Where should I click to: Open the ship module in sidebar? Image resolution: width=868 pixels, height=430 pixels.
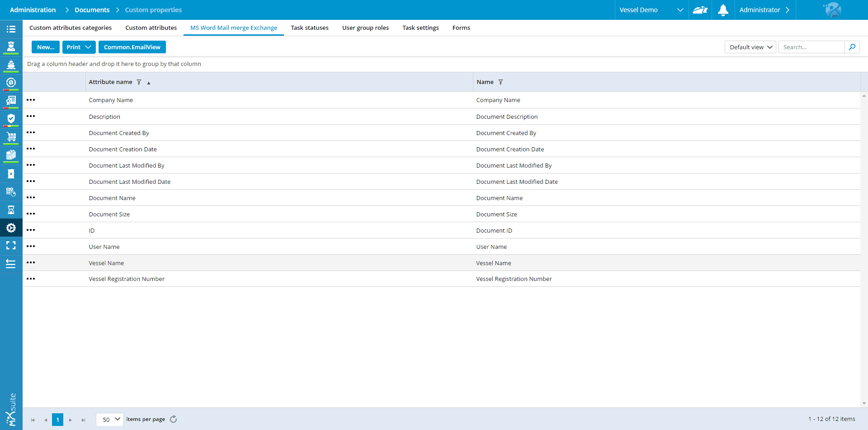(x=11, y=65)
